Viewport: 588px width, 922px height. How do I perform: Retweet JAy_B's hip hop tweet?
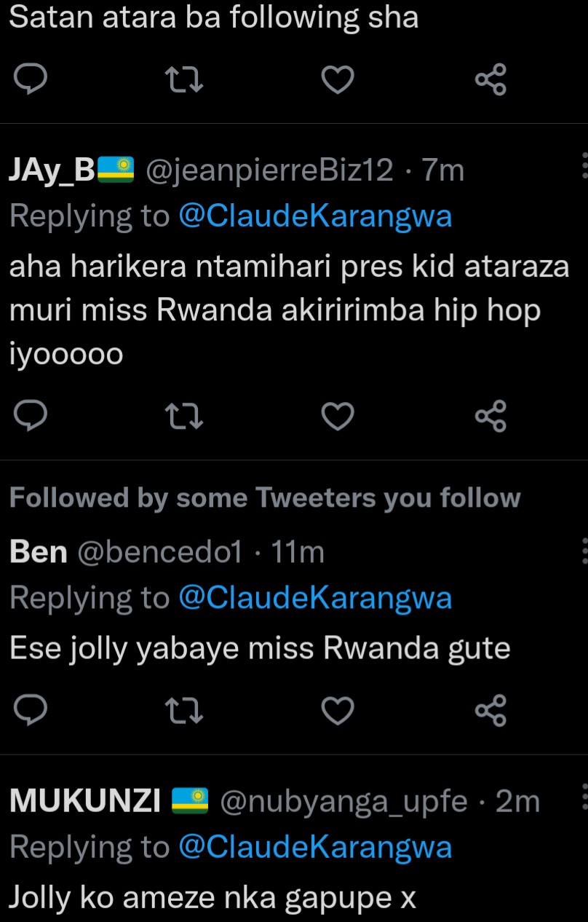click(x=185, y=416)
